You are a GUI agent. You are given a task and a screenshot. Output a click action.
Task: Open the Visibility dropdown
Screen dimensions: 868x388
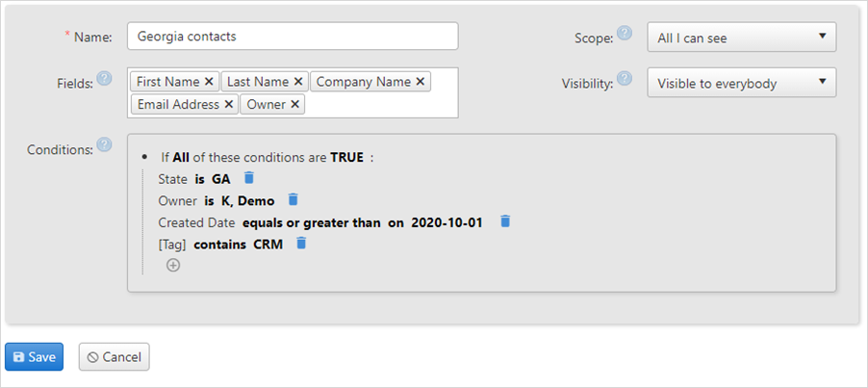[x=742, y=83]
